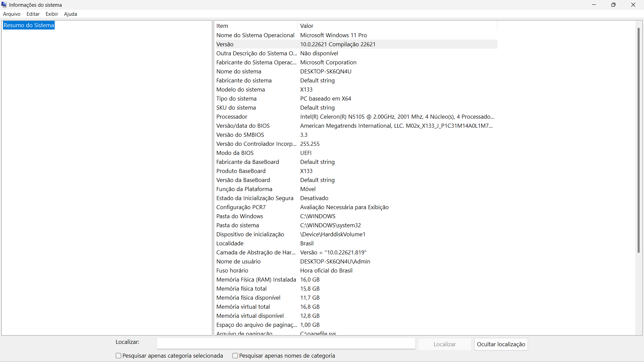Image resolution: width=644 pixels, height=362 pixels.
Task: Open the Editar menu
Action: coord(33,14)
